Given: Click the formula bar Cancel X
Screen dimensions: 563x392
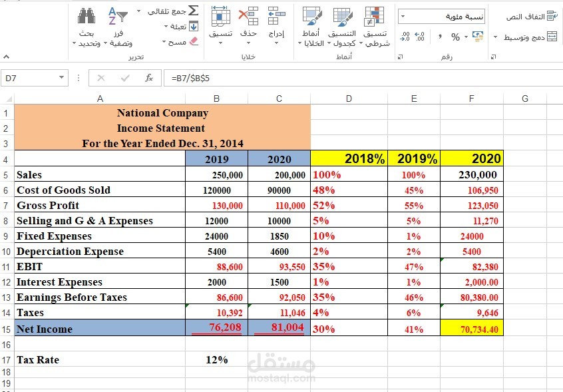Looking at the screenshot, I should coord(101,78).
